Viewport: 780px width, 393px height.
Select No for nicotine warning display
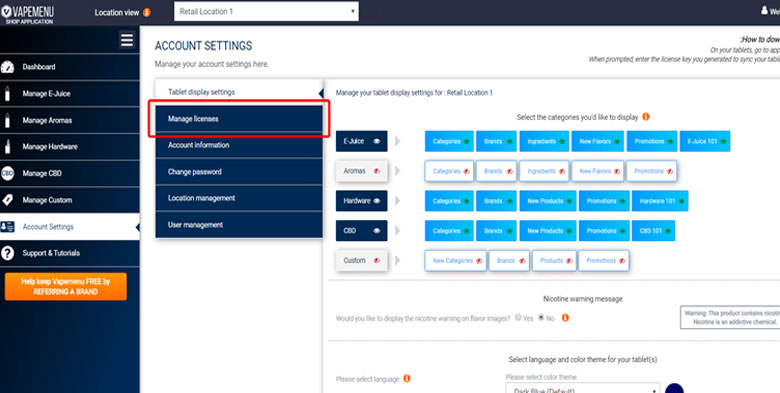pos(541,317)
